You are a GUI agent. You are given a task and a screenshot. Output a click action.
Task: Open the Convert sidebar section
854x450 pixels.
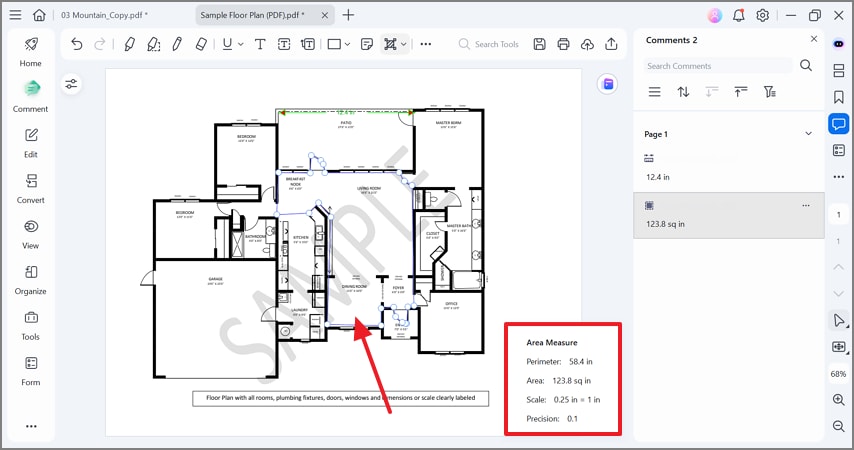pyautogui.click(x=30, y=189)
